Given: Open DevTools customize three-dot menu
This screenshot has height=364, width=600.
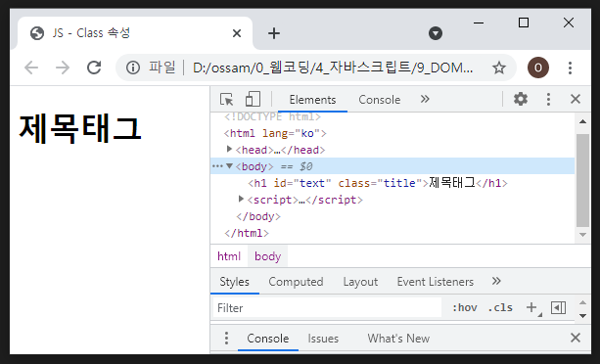Looking at the screenshot, I should [548, 99].
